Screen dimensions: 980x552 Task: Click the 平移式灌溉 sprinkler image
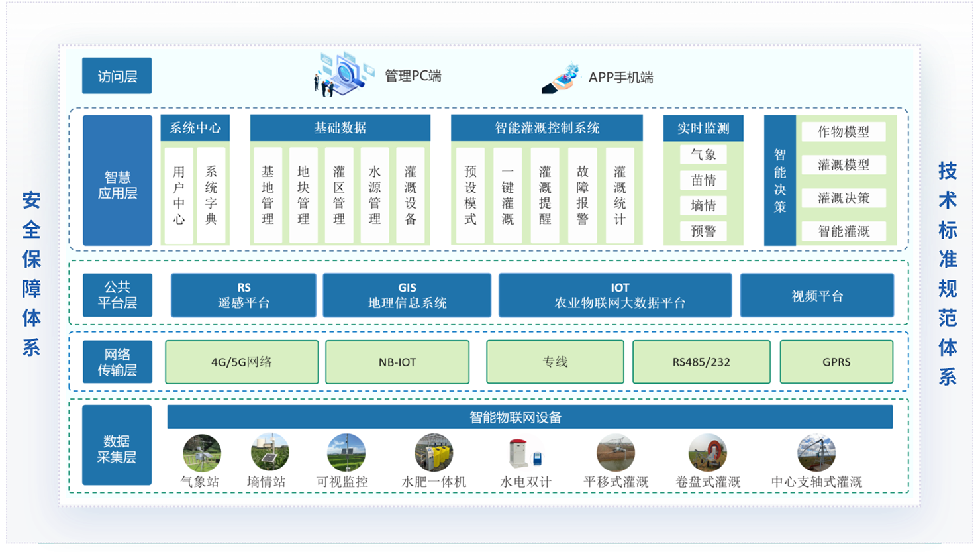615,453
